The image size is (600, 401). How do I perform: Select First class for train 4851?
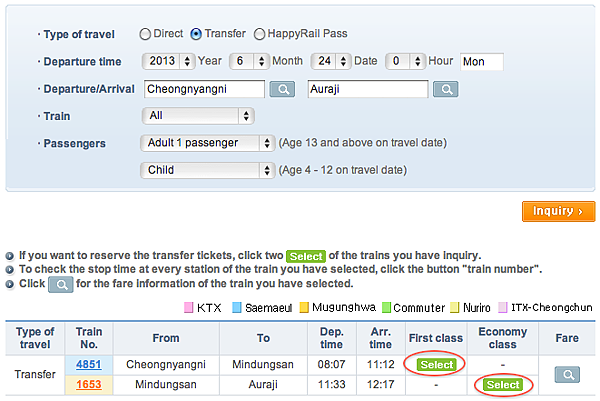click(x=437, y=365)
